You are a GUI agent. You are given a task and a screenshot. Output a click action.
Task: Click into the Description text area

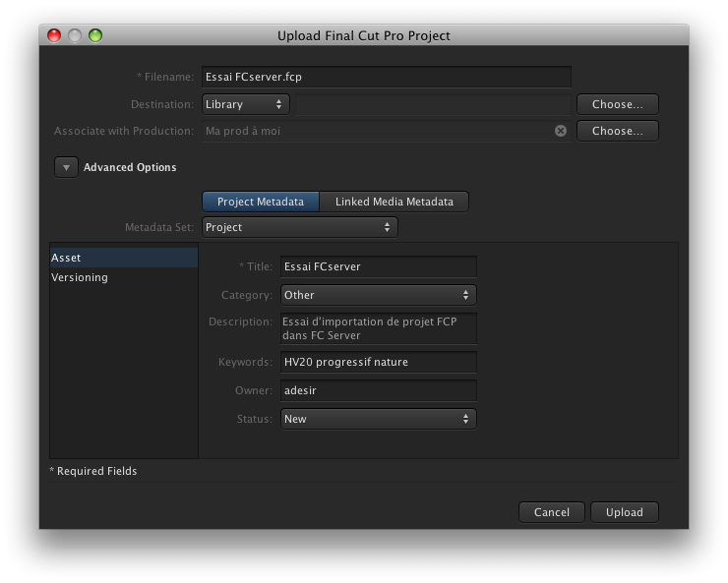point(379,328)
